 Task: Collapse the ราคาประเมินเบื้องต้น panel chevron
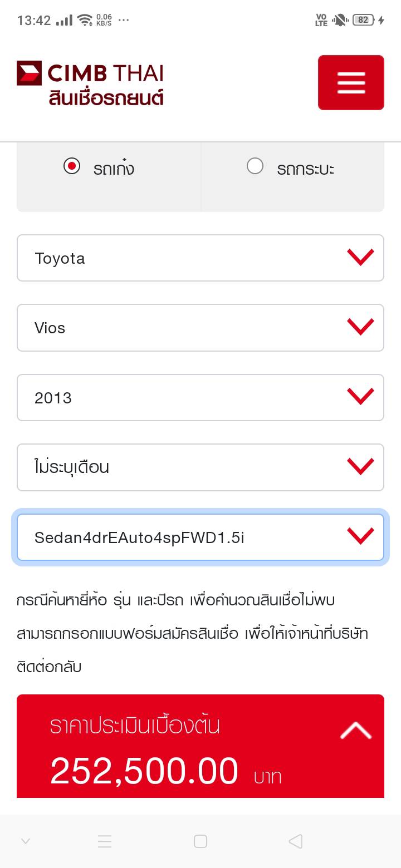pyautogui.click(x=355, y=731)
